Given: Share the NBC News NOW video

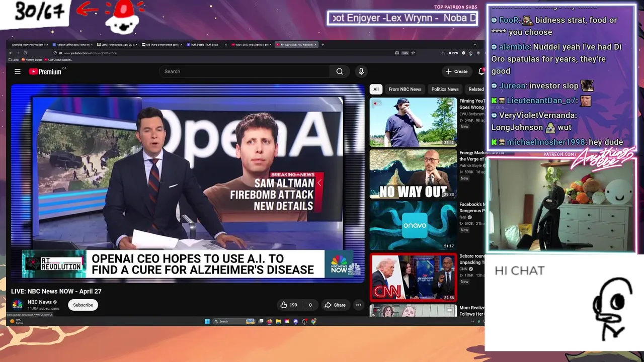Looking at the screenshot, I should 335,305.
